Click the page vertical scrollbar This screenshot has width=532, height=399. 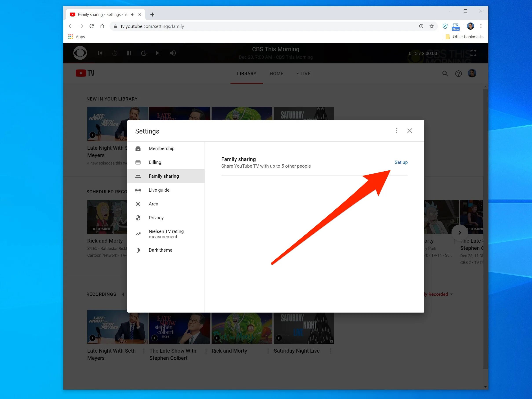tap(485, 229)
